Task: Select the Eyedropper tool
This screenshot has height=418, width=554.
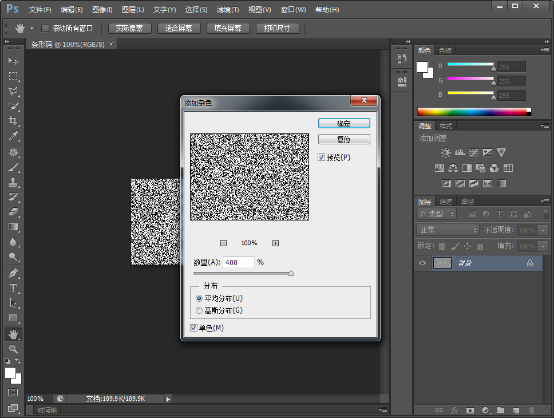Action: click(x=13, y=136)
